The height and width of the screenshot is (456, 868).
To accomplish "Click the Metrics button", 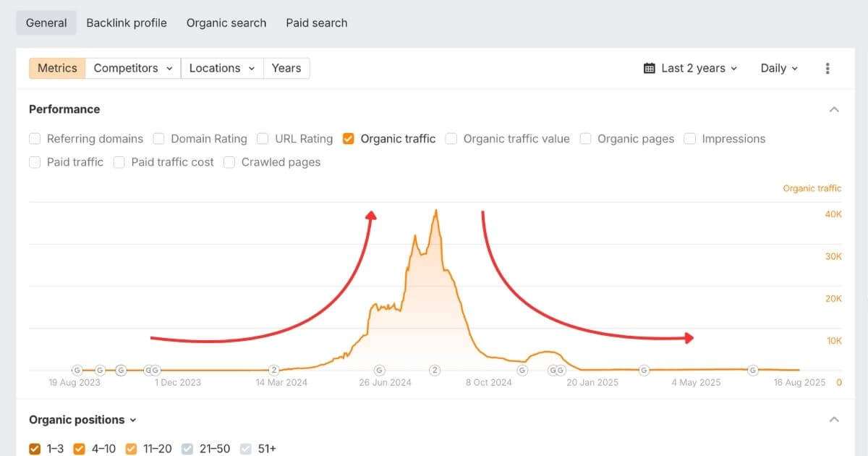I will (x=56, y=67).
